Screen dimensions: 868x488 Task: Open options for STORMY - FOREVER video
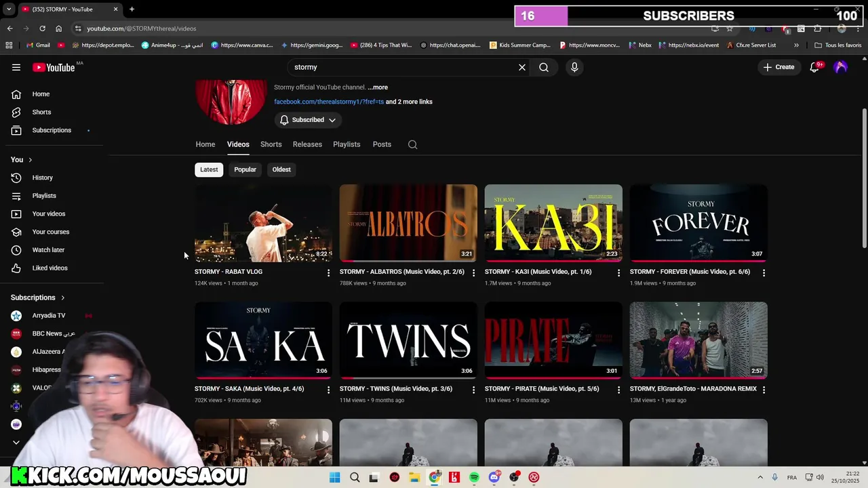[x=764, y=272]
